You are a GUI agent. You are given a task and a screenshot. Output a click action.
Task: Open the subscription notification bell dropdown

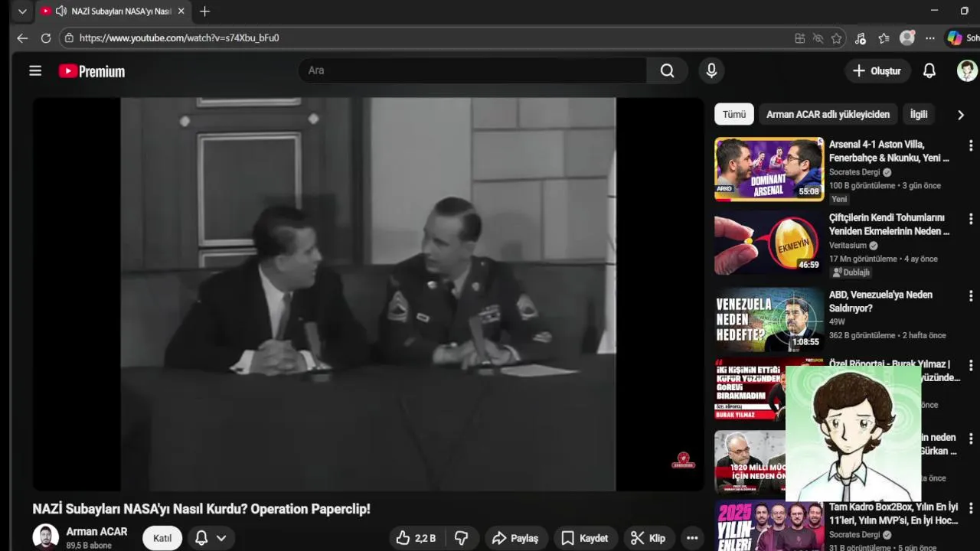point(211,538)
